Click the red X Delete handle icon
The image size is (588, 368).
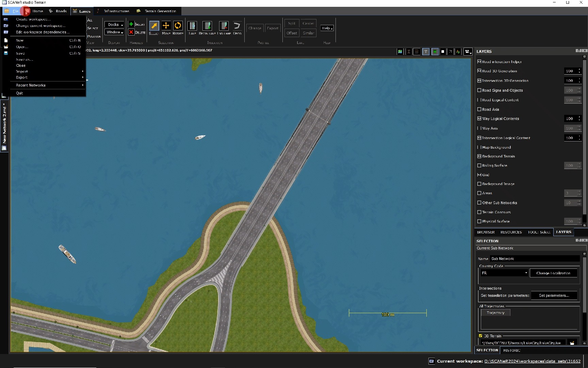point(131,32)
